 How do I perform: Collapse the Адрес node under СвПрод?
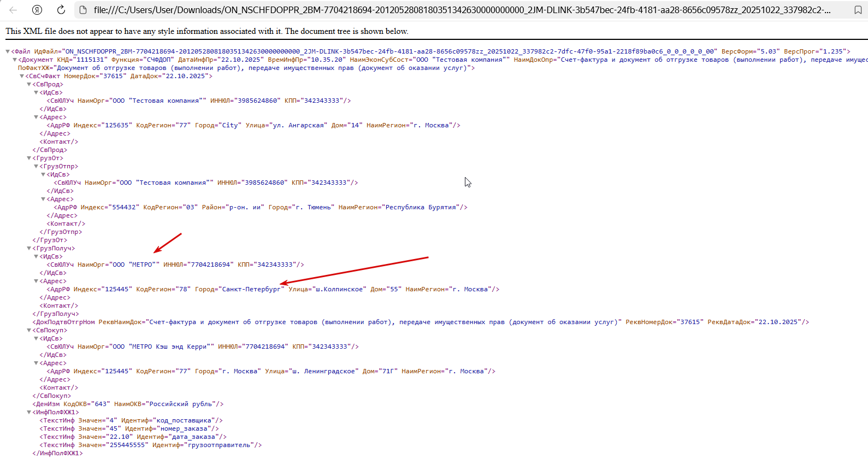coord(36,117)
